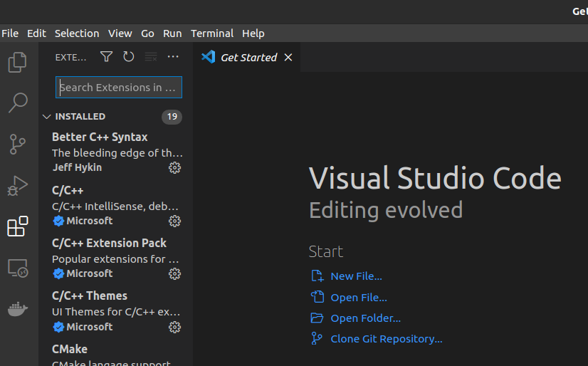Click the Open File... link

click(x=359, y=298)
